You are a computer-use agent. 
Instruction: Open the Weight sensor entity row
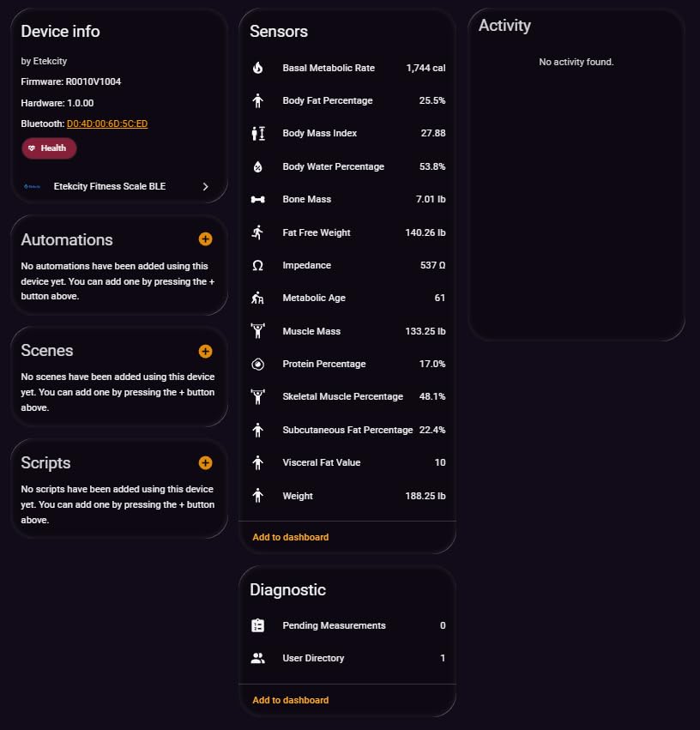pos(347,496)
